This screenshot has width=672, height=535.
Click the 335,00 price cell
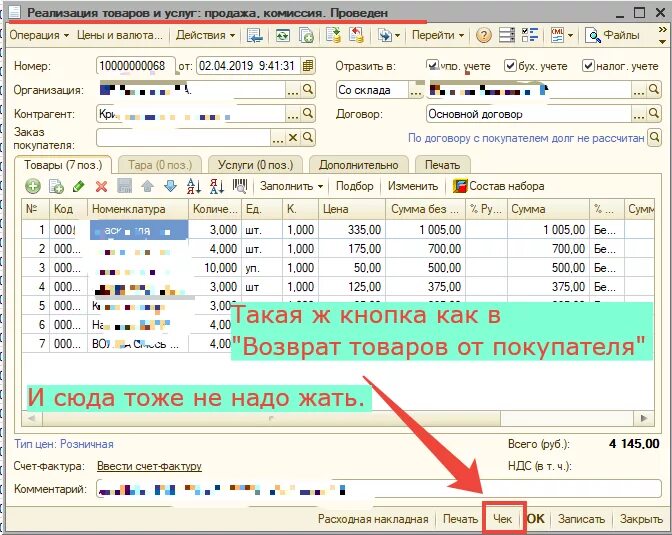click(351, 230)
